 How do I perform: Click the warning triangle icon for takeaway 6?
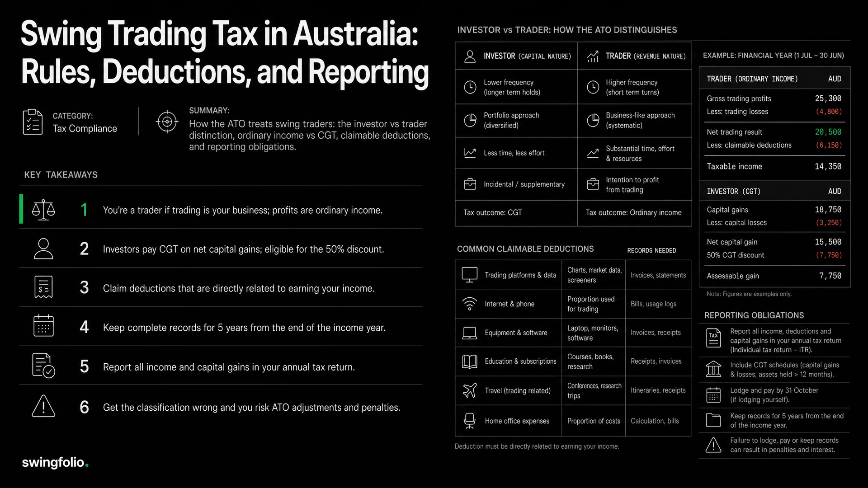(x=43, y=406)
